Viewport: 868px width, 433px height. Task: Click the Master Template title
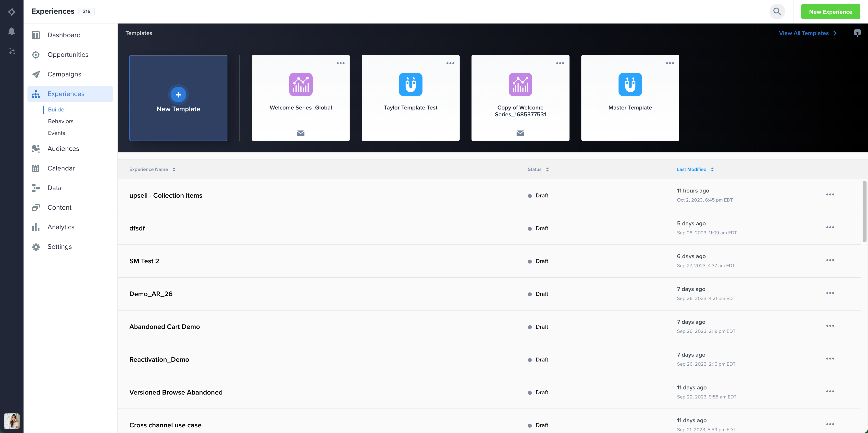[630, 108]
